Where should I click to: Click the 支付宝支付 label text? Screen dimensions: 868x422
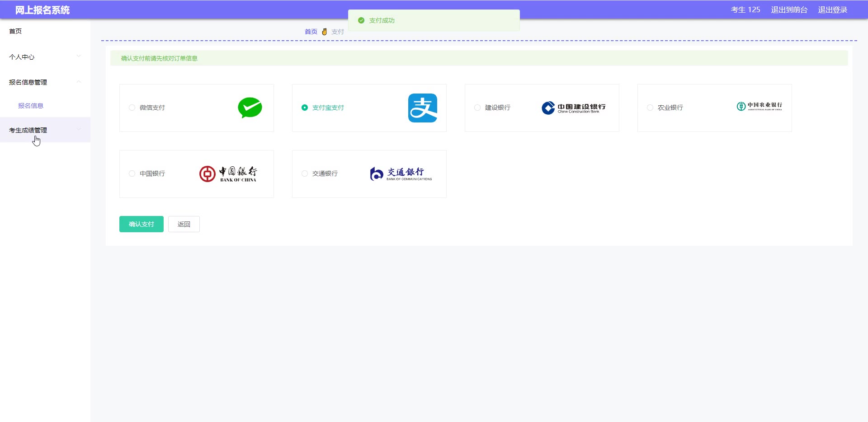328,108
